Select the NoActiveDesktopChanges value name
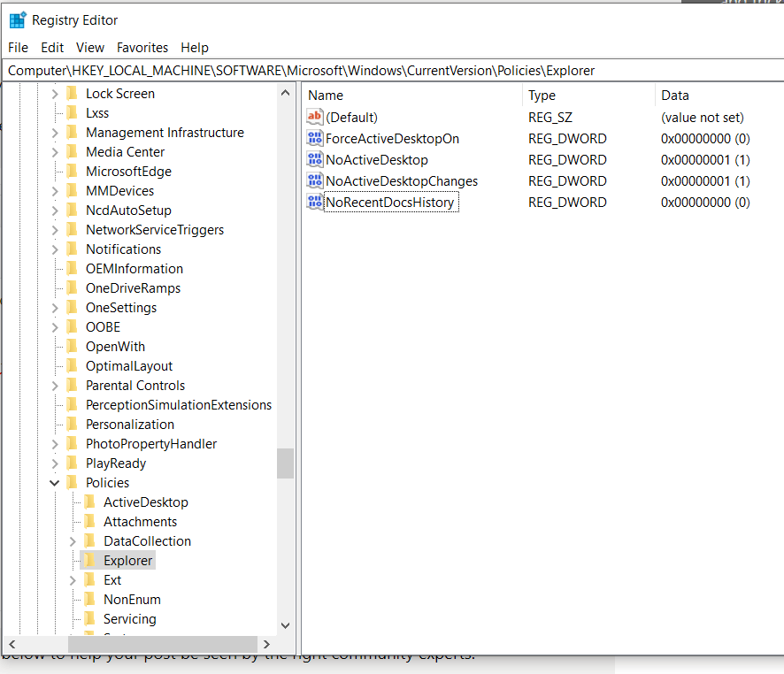Image resolution: width=784 pixels, height=674 pixels. [402, 180]
